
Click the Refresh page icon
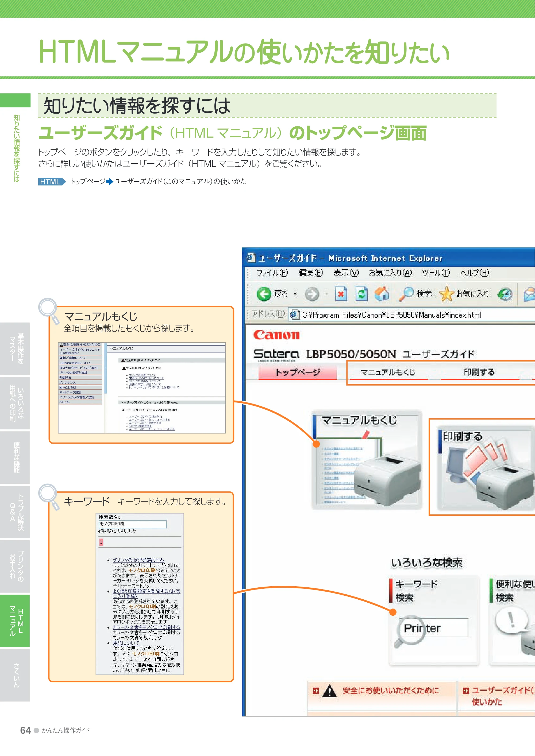tap(361, 294)
